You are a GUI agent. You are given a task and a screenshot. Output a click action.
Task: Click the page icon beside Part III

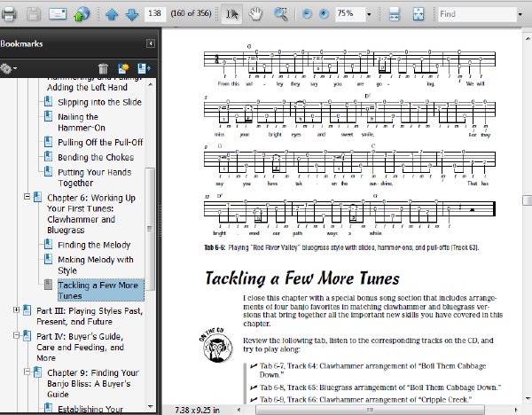[27, 309]
